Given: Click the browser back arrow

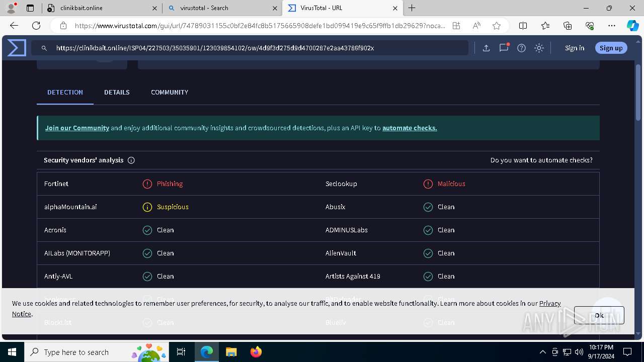Looking at the screenshot, I should tap(14, 26).
